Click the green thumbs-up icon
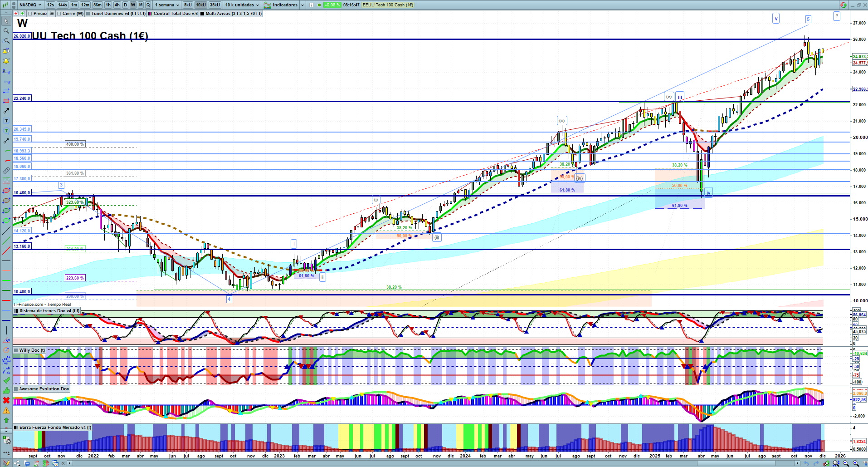 (x=6, y=390)
